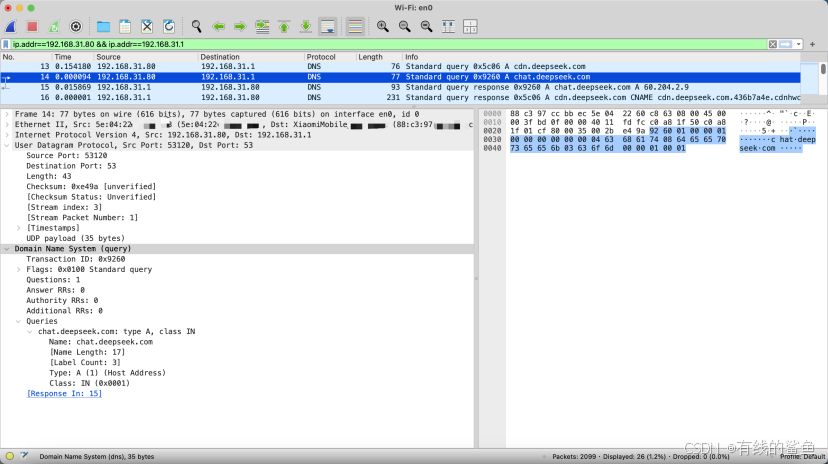Jump to the first packet
This screenshot has width=828, height=464.
coord(284,26)
